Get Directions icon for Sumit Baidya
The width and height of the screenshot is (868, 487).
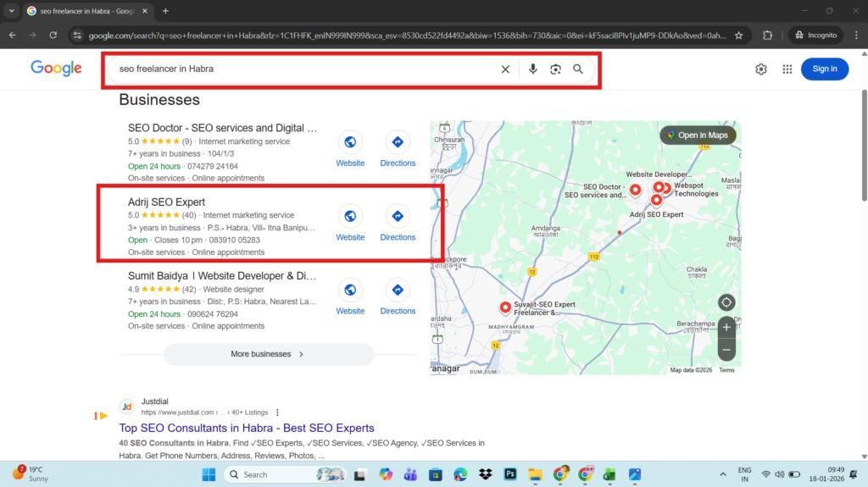tap(398, 290)
